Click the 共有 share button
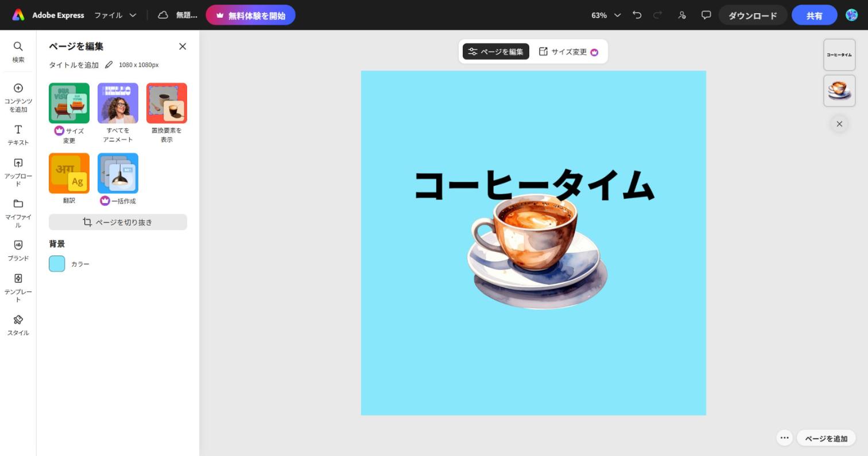This screenshot has height=456, width=868. 814,15
